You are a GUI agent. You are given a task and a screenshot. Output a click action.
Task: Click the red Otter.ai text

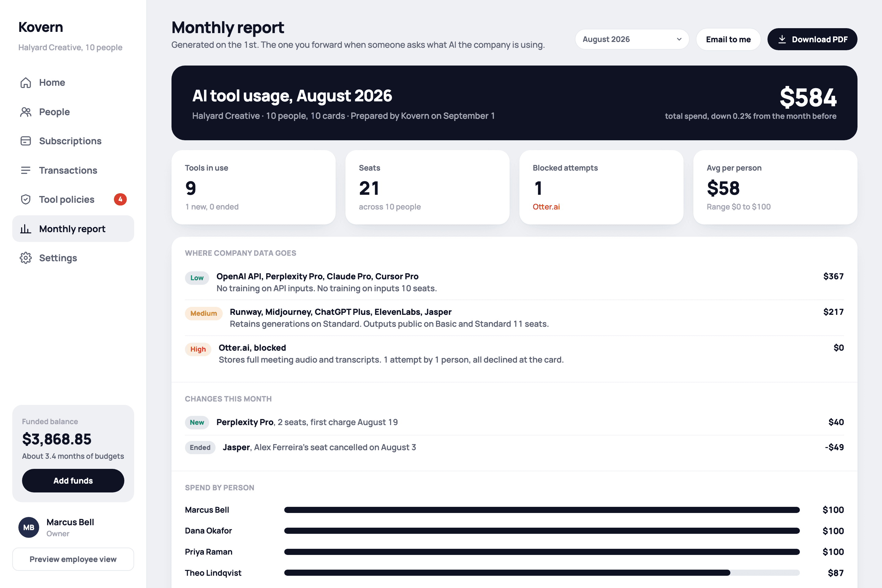(546, 207)
